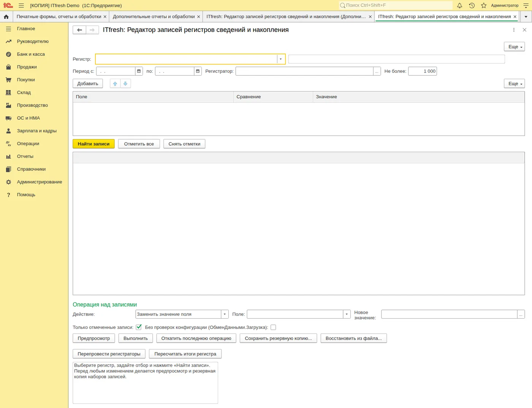
Task: Click the 'Добавить' filter button
Action: 88,84
